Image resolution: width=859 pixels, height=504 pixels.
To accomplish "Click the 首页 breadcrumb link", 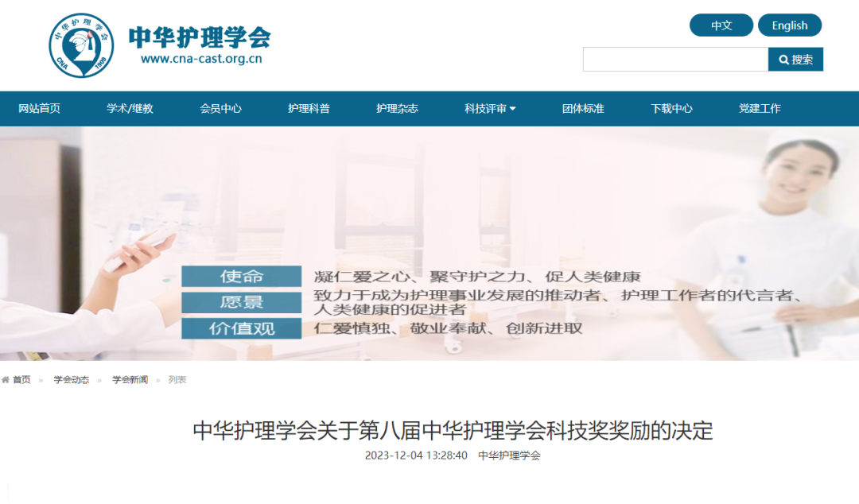I will (x=21, y=380).
